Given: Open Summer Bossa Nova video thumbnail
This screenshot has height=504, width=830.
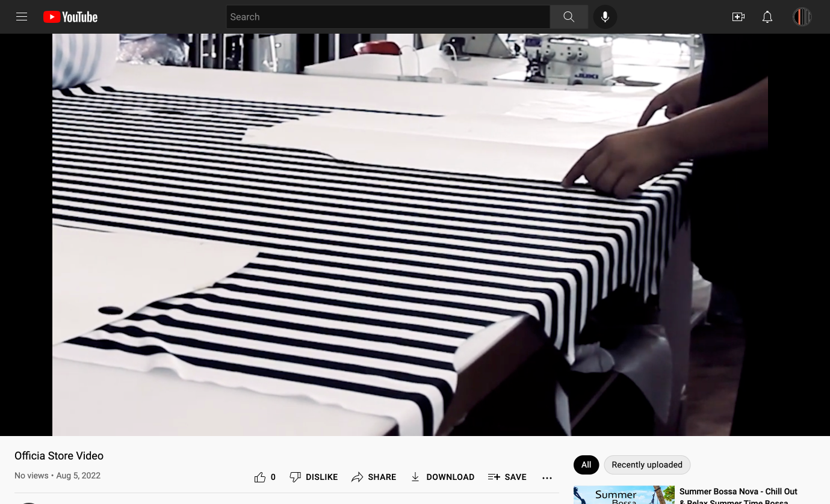Looking at the screenshot, I should click(x=624, y=495).
